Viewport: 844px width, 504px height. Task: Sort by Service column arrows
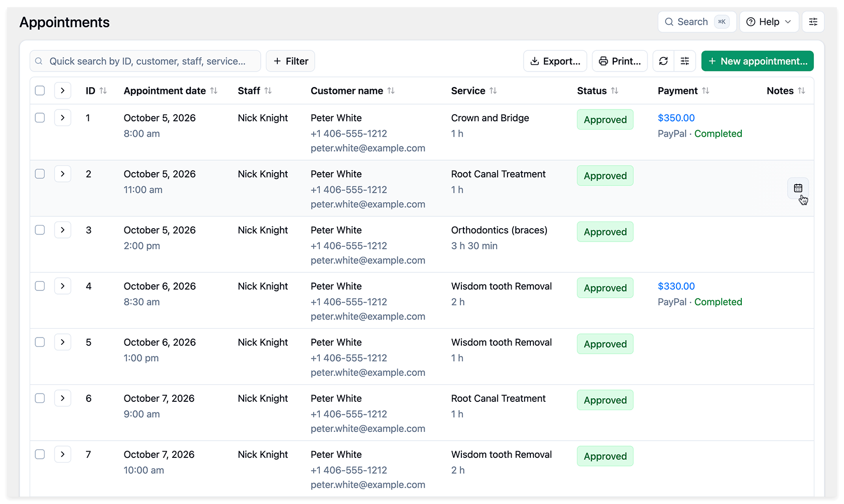tap(493, 91)
